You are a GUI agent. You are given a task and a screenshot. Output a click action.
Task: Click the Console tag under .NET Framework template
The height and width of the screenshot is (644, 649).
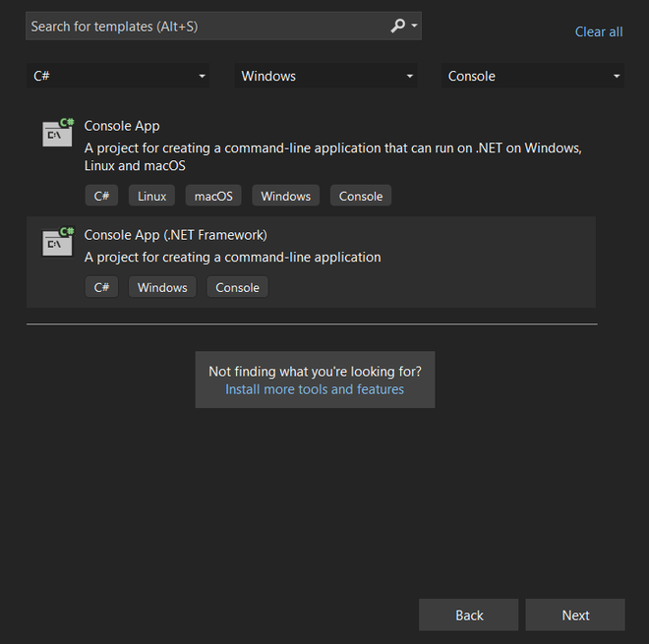pos(237,288)
